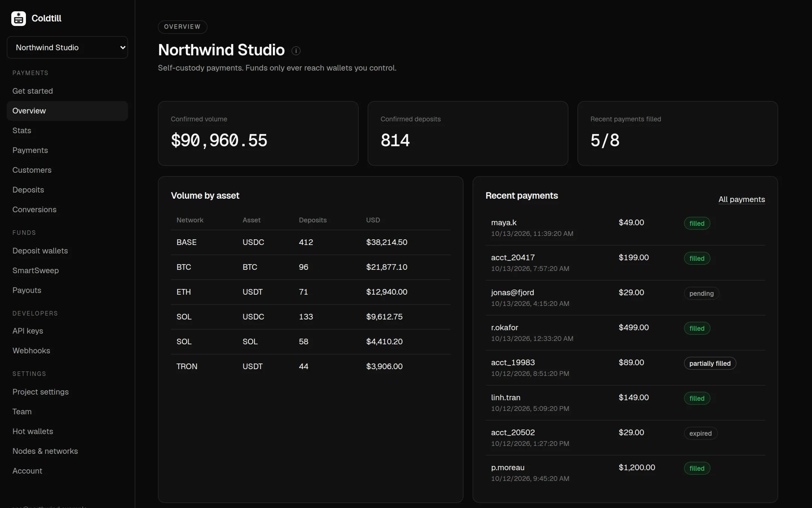Open Deposit wallets

click(67, 251)
